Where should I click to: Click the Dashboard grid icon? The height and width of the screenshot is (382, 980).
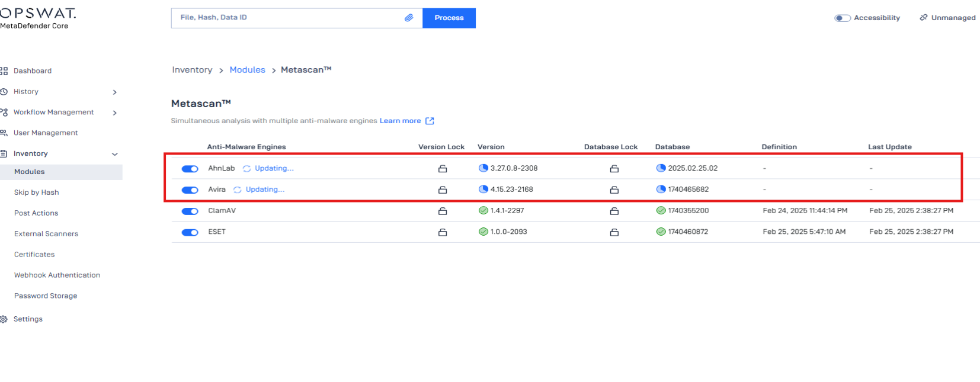pos(4,71)
